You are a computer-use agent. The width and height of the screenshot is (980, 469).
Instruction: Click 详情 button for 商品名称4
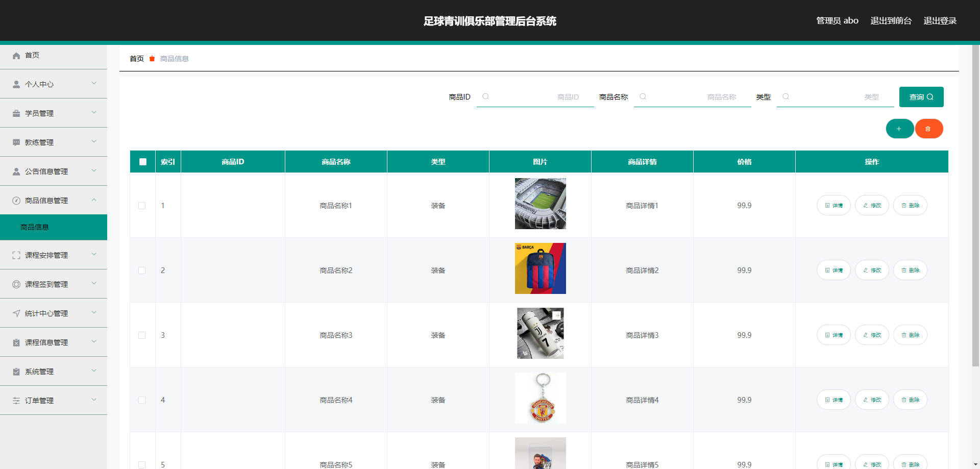coord(834,400)
